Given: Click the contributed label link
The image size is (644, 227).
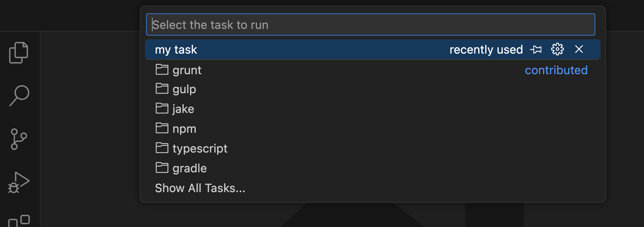Looking at the screenshot, I should pos(556,70).
